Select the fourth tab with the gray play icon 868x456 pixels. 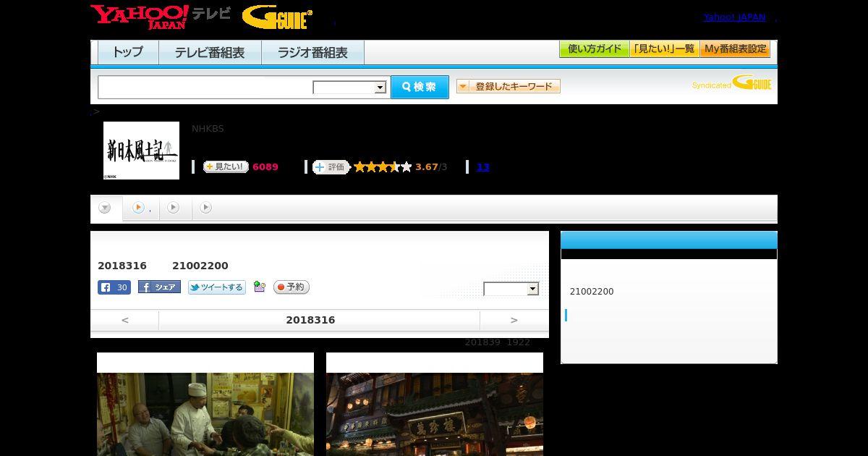[206, 208]
